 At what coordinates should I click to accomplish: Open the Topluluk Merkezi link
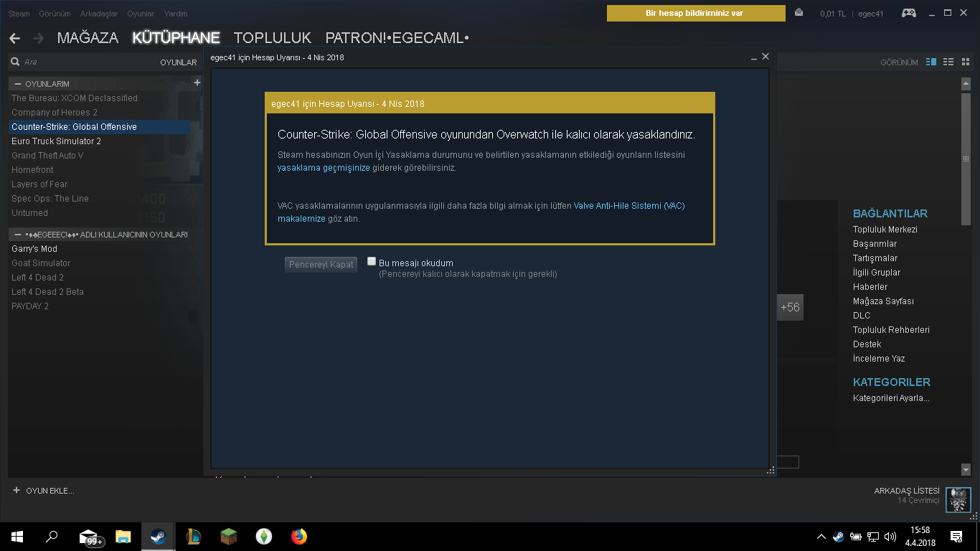pyautogui.click(x=885, y=230)
